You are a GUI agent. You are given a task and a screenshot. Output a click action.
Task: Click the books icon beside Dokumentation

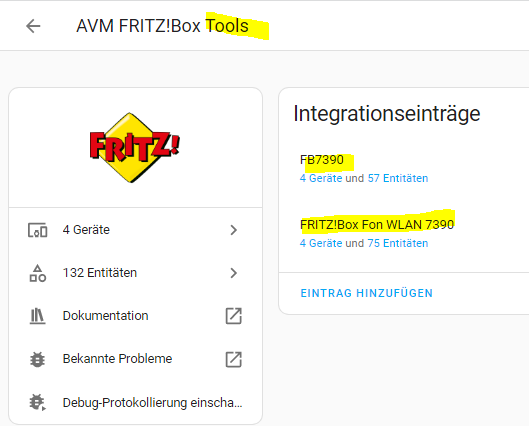point(37,316)
